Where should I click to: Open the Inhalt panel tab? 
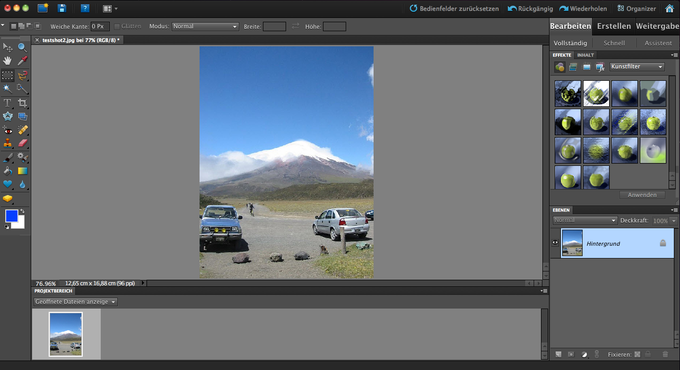coord(585,55)
